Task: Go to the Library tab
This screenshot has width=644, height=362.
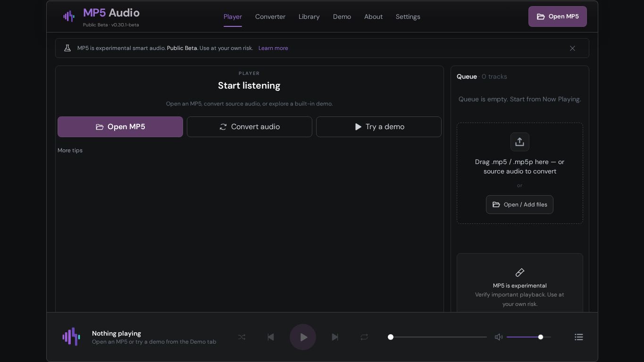Action: (309, 16)
